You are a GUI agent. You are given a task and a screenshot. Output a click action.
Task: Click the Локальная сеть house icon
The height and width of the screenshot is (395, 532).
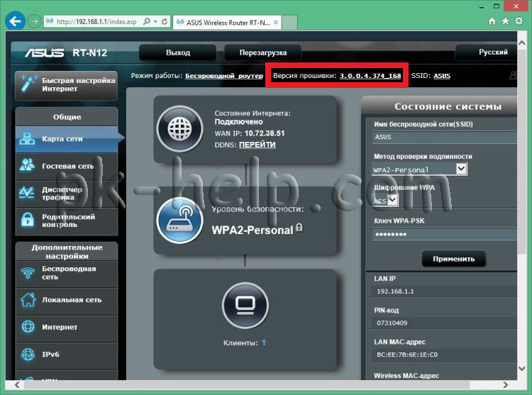[x=28, y=299]
